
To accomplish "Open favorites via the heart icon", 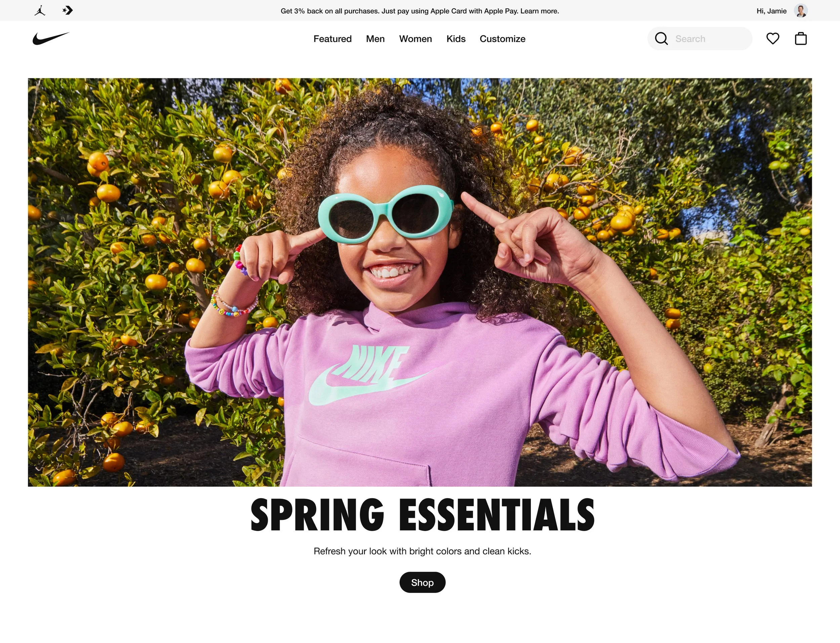I will 773,39.
